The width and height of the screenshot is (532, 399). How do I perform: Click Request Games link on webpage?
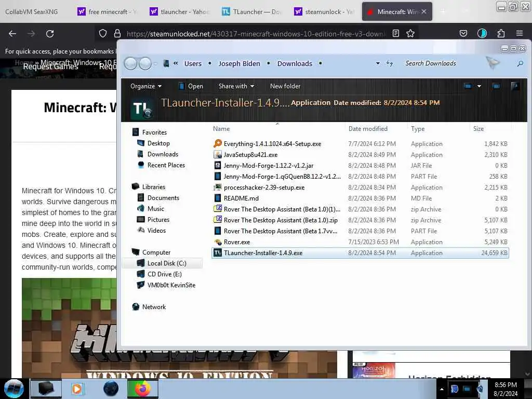click(x=50, y=66)
